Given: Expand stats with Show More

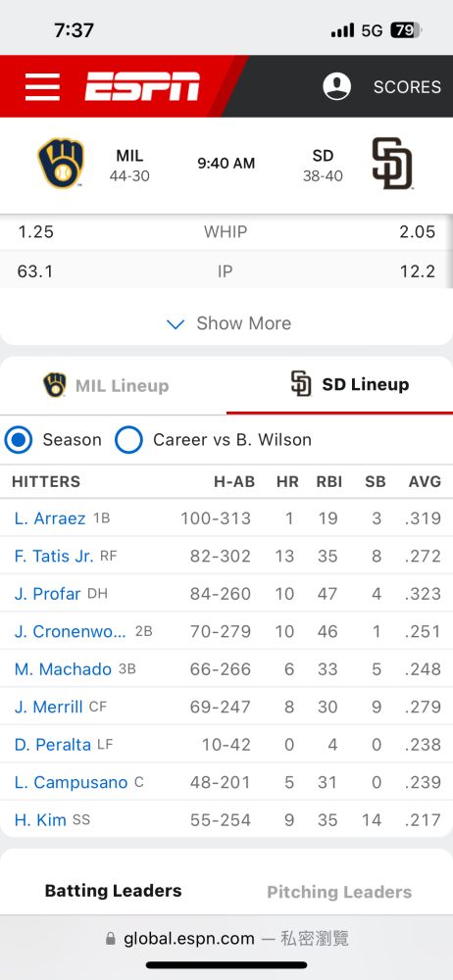Looking at the screenshot, I should coord(226,323).
